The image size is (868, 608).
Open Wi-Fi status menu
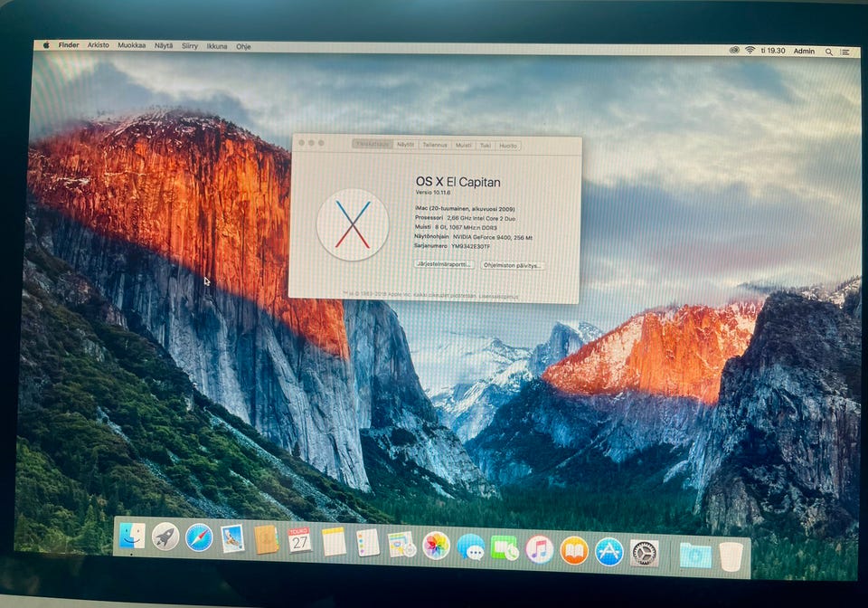750,51
